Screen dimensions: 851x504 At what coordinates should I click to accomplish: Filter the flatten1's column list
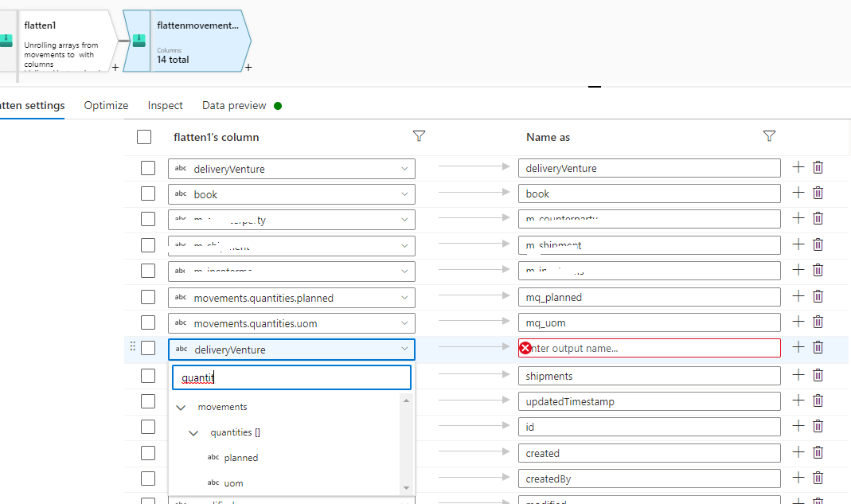coord(419,136)
